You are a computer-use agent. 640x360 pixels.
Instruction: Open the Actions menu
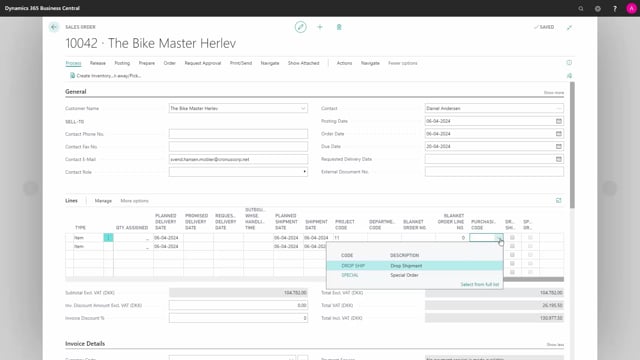point(344,63)
